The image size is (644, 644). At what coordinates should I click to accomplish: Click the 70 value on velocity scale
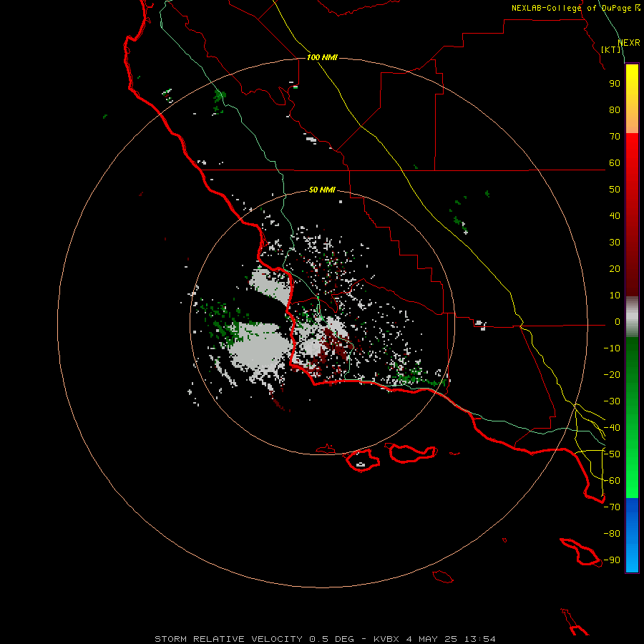(615, 137)
